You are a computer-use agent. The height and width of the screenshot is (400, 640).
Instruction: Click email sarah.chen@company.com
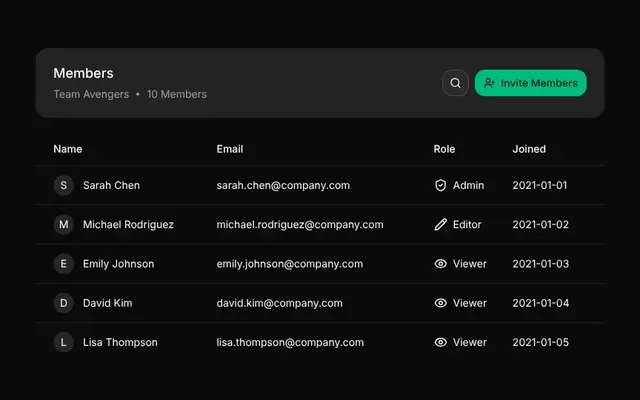pos(283,185)
